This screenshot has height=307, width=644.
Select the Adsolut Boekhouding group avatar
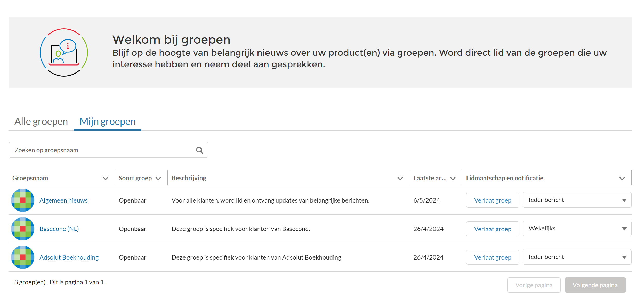click(x=22, y=257)
